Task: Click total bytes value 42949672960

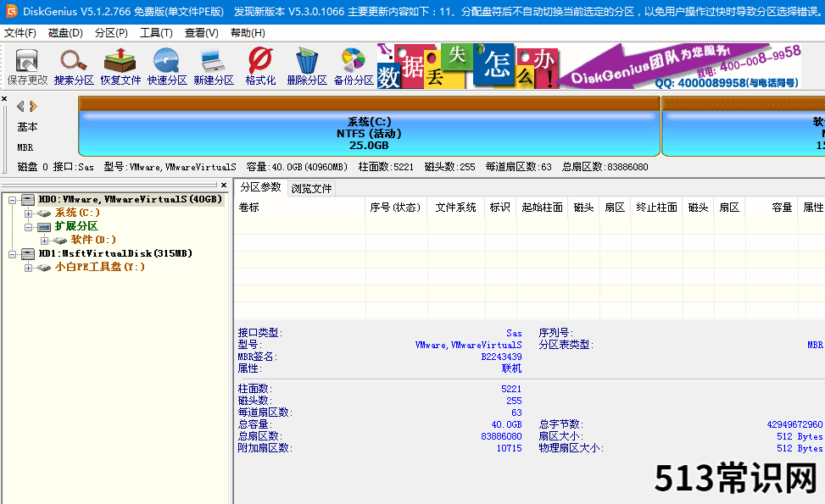Action: tap(794, 424)
